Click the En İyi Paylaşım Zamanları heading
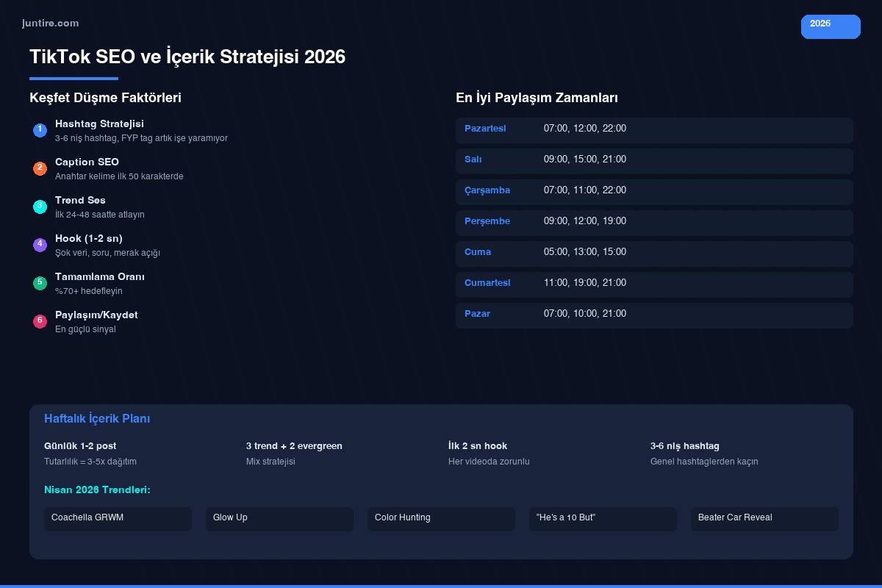 [537, 98]
